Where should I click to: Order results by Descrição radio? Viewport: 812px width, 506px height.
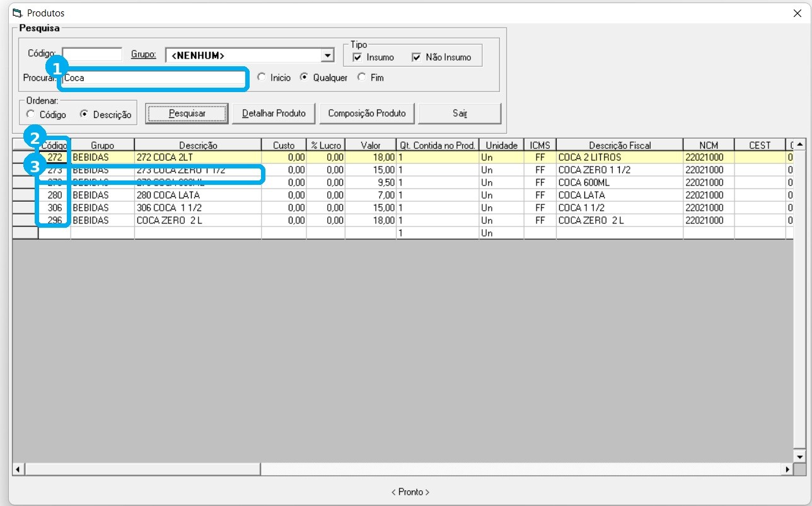point(84,114)
